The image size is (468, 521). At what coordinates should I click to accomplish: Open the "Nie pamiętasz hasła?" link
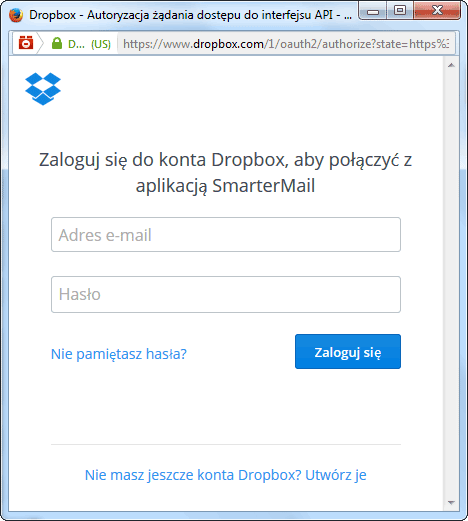(x=119, y=354)
